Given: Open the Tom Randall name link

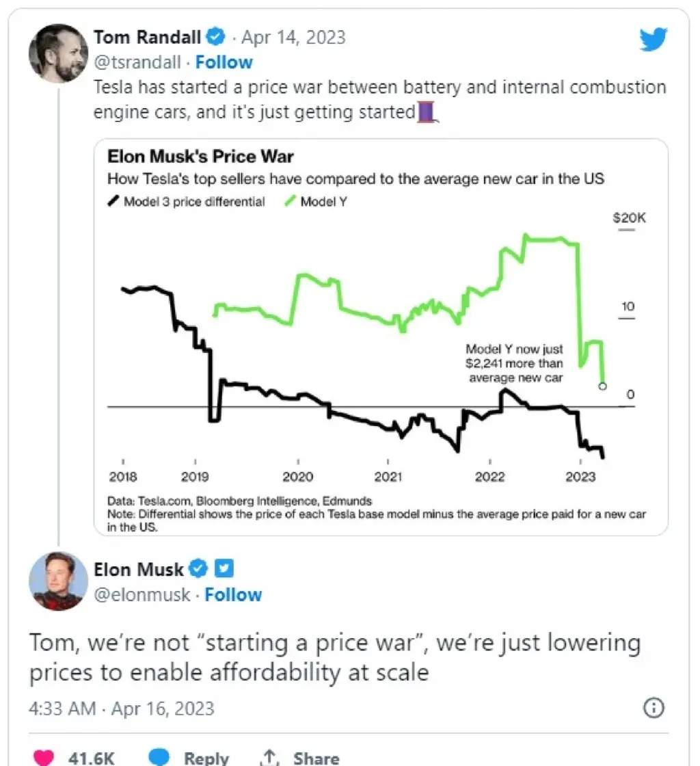Looking at the screenshot, I should click(x=148, y=37).
